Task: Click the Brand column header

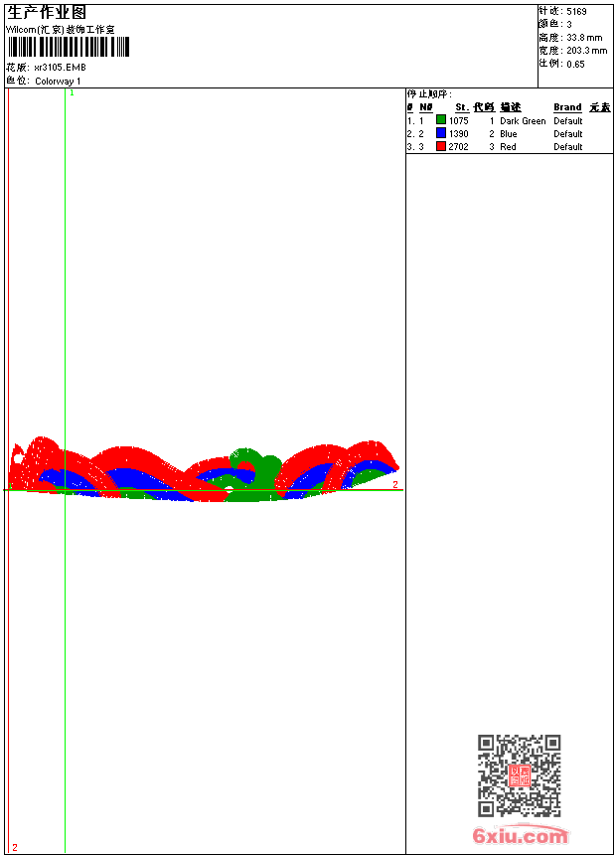Action: tap(567, 107)
